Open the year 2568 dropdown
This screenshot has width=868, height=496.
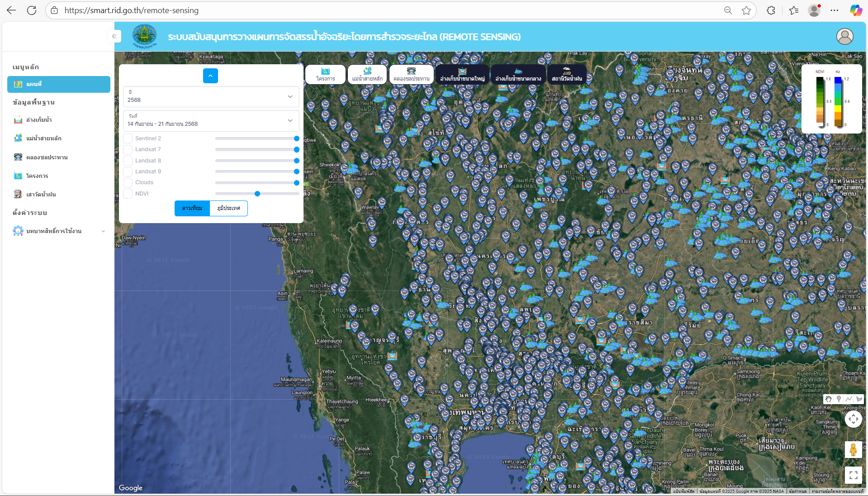(211, 96)
